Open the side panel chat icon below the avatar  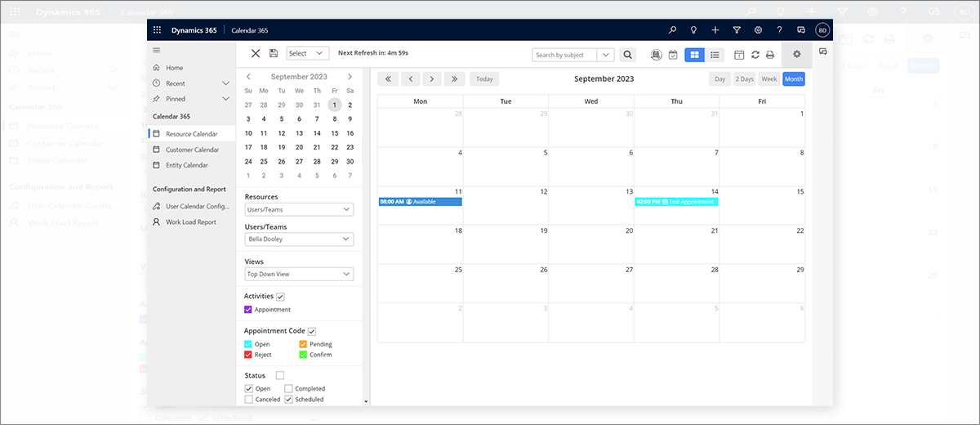coord(822,51)
